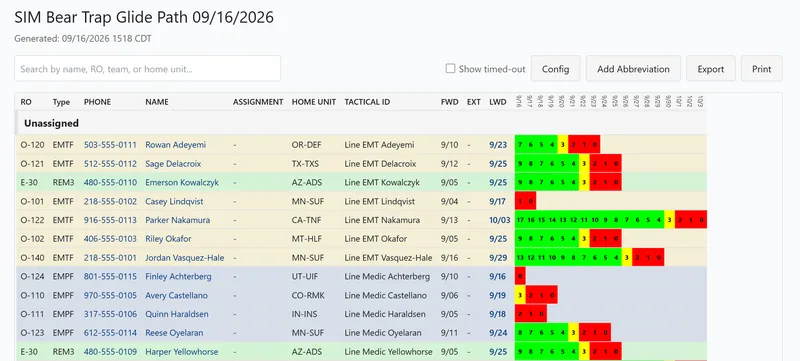This screenshot has height=361, width=800.
Task: Open Casey Lindqvist name link
Action: click(174, 201)
